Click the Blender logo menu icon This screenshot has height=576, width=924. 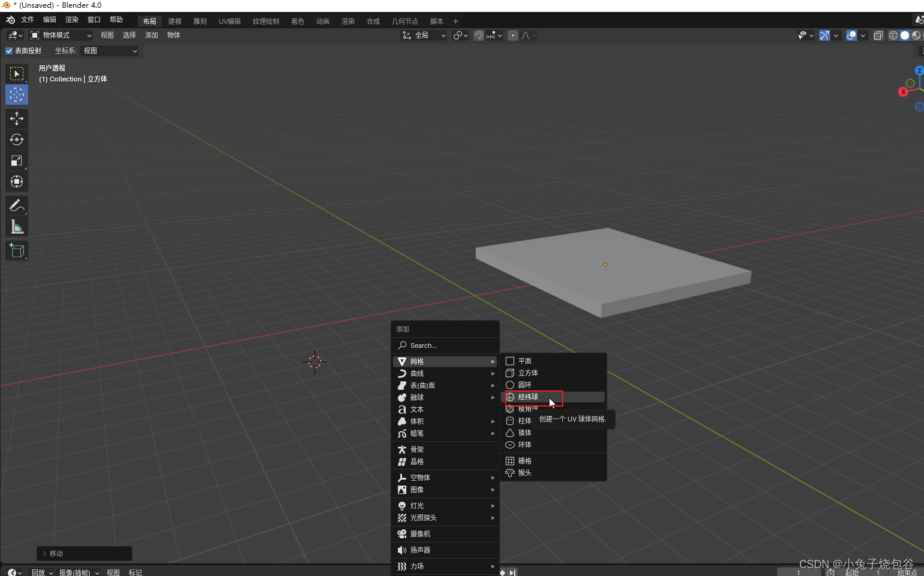(10, 20)
